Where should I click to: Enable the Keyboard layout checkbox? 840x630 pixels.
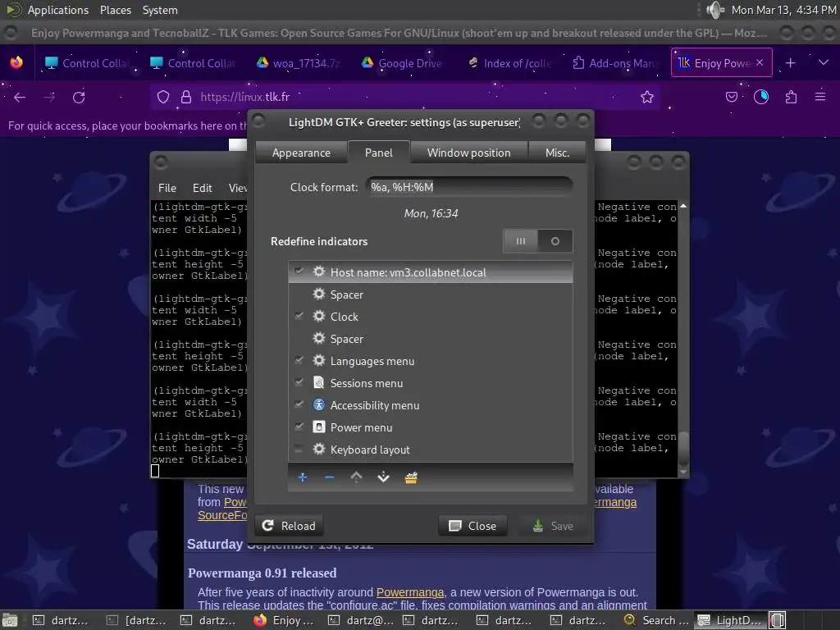point(299,449)
